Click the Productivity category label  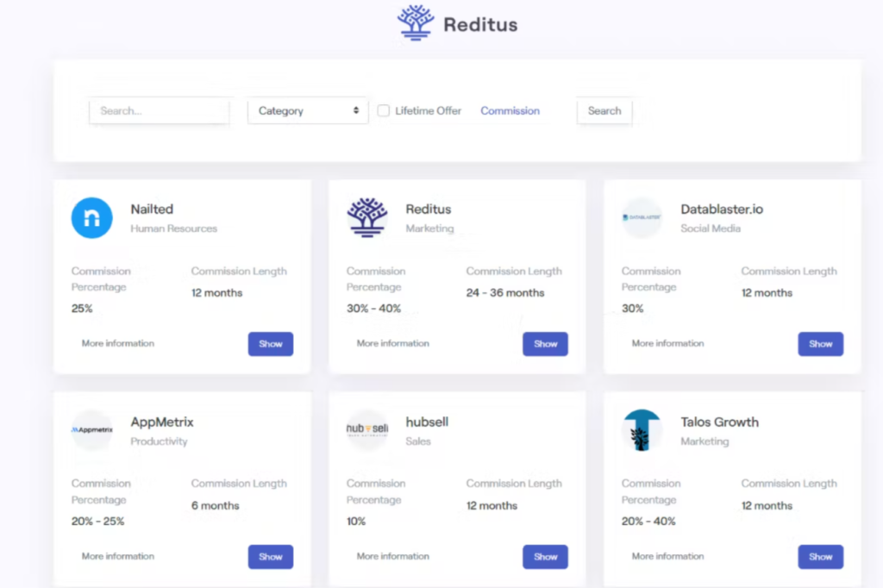click(159, 441)
